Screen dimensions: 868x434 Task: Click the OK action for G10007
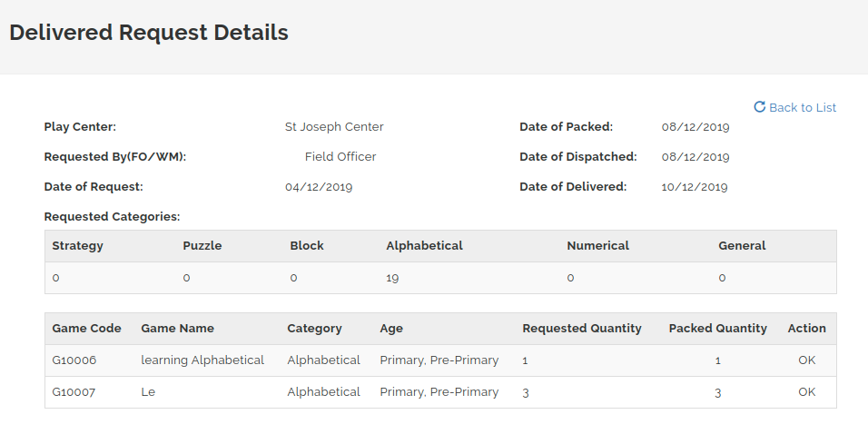pos(806,392)
